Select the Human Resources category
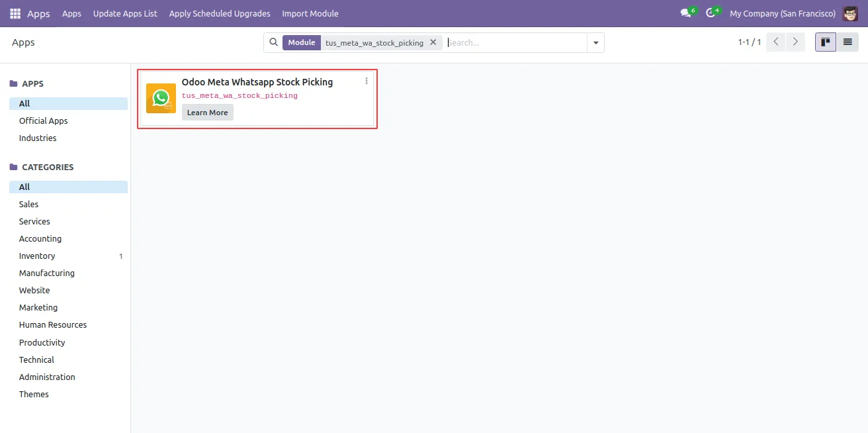The height and width of the screenshot is (433, 868). 68,324
